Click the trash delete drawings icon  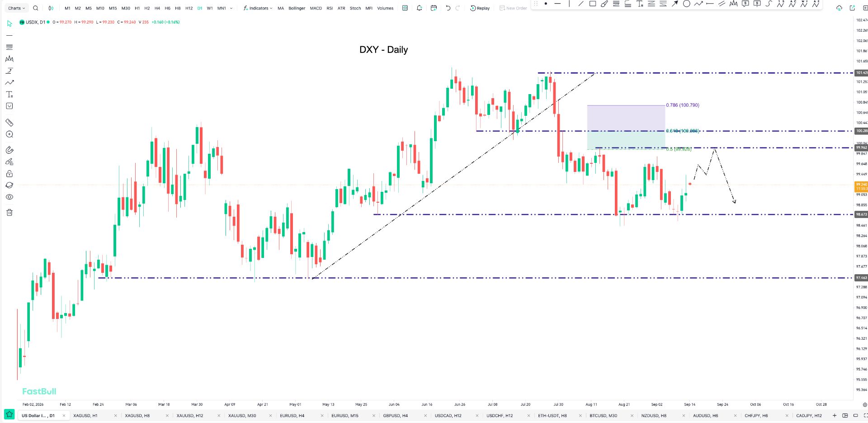point(9,212)
